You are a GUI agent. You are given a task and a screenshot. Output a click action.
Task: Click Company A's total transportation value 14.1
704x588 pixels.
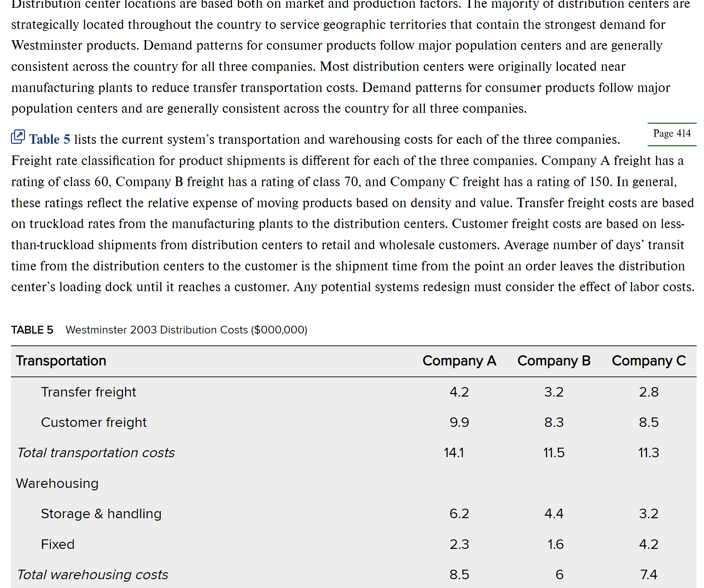[454, 453]
